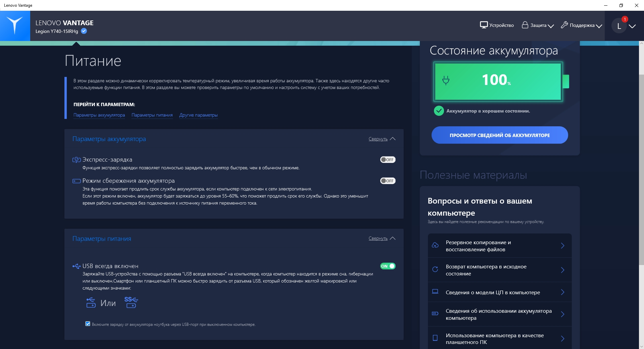The image size is (644, 349).
Task: Click the laptop icon for Сведения о модели ЦП
Action: tap(435, 292)
